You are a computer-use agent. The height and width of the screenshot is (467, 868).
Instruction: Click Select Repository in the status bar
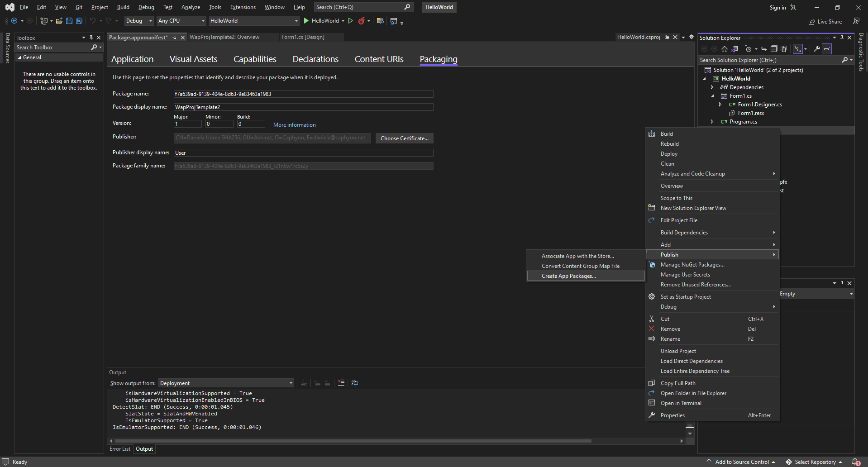[814, 462]
